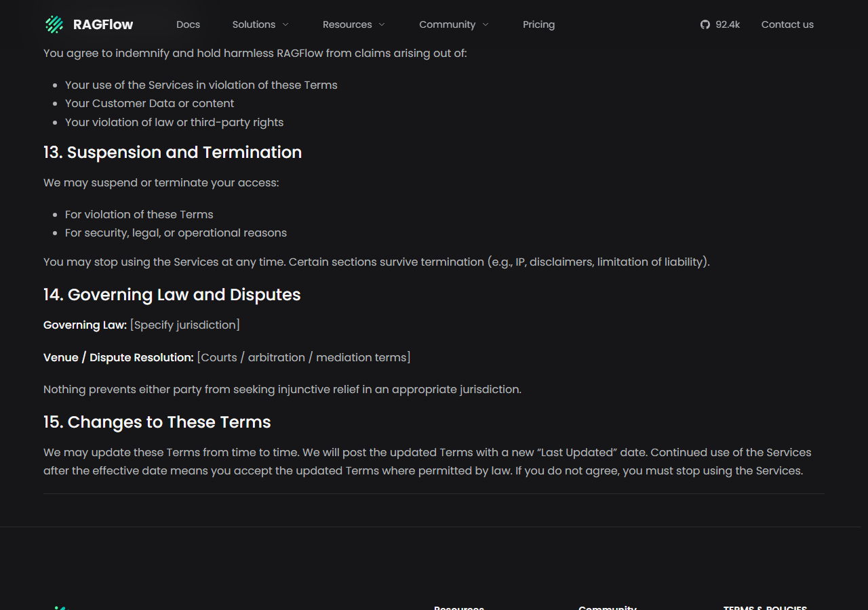Open the Contact us link
Image resolution: width=868 pixels, height=610 pixels.
(x=787, y=24)
